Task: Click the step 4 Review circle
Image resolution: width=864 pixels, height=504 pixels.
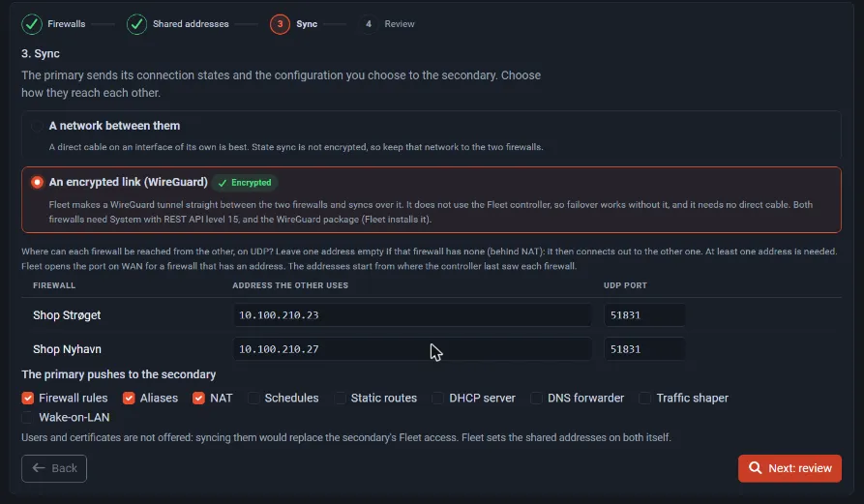Action: (x=369, y=24)
